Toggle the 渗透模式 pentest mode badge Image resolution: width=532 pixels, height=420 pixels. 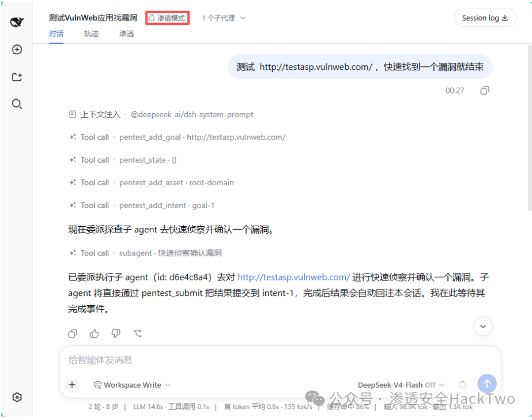(167, 18)
